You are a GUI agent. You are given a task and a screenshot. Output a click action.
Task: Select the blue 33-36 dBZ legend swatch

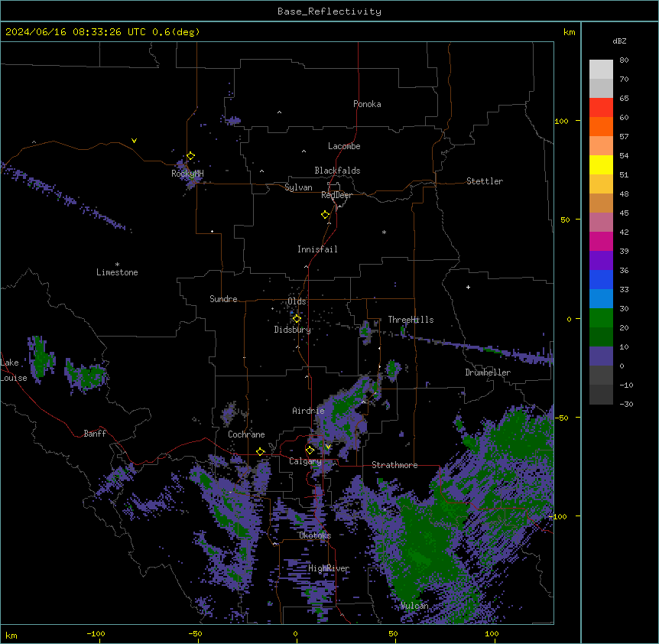pyautogui.click(x=601, y=279)
